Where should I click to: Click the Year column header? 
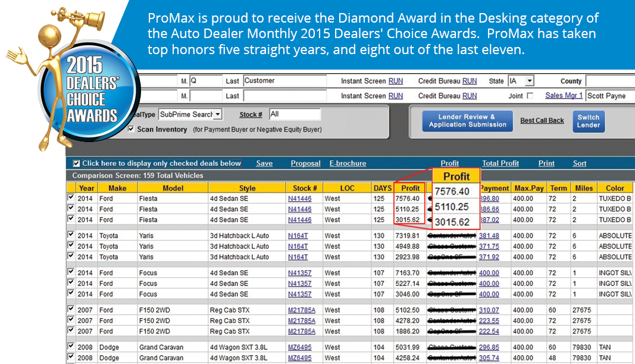pyautogui.click(x=86, y=188)
